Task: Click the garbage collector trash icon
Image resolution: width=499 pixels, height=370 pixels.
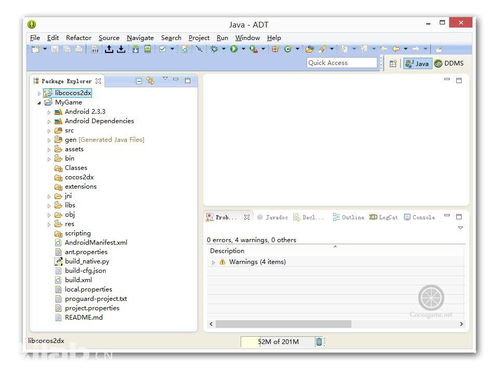Action: pos(319,342)
